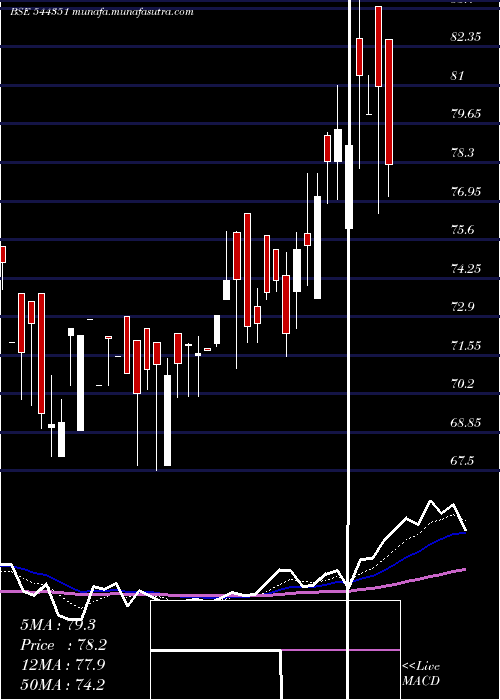Click the 71.55 price axis label
Image resolution: width=500 pixels, height=700 pixels.
466,346
